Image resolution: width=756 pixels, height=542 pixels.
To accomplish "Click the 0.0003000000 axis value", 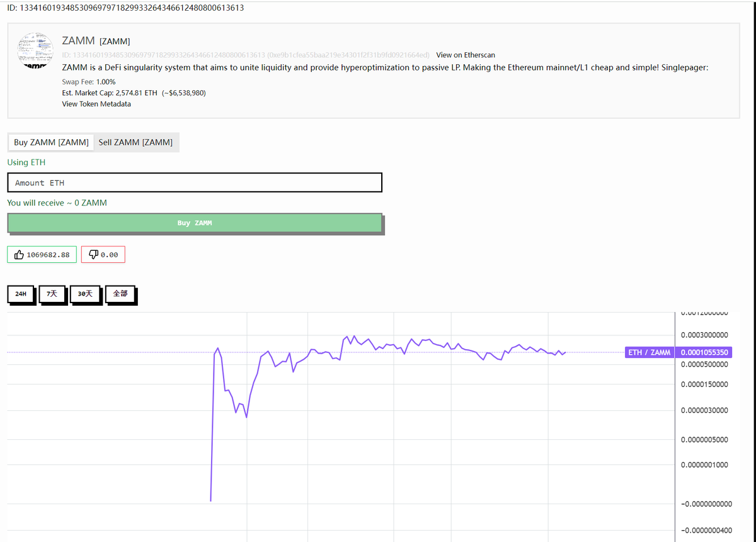I will coord(704,335).
